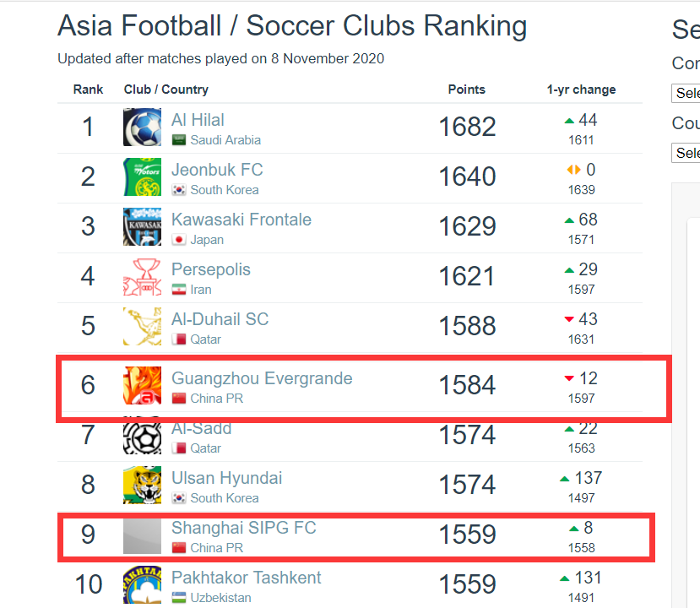700x608 pixels.
Task: Click the Points column header
Action: 466,90
